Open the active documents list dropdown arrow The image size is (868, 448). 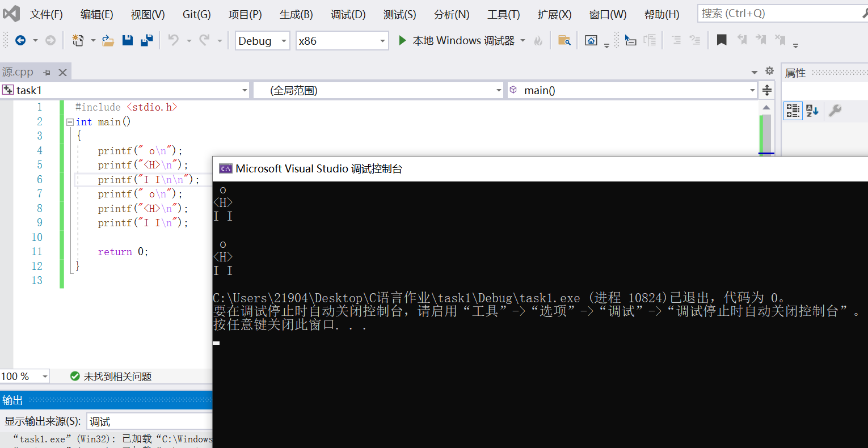[x=755, y=72]
